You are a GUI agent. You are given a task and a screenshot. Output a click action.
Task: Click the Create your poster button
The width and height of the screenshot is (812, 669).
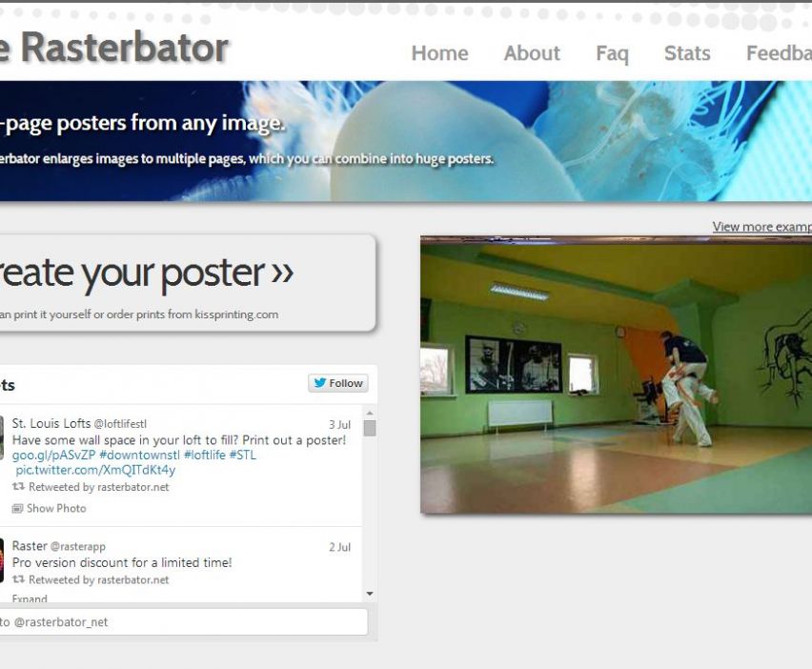point(181,283)
